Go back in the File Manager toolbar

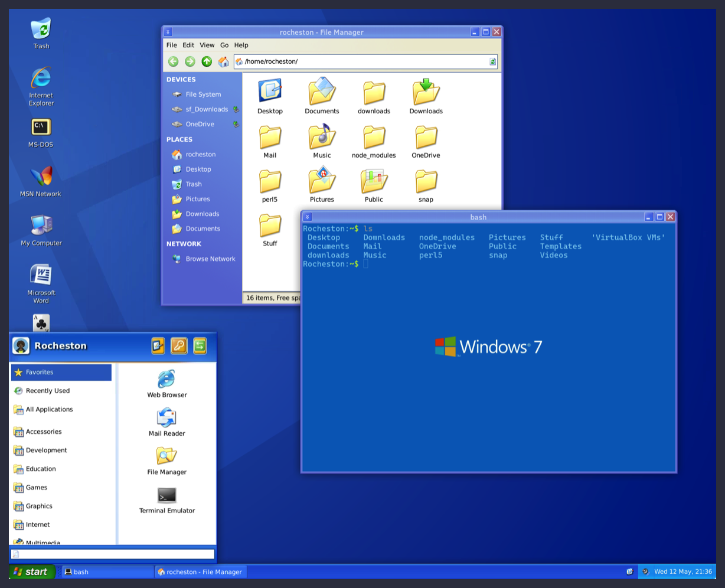point(173,61)
